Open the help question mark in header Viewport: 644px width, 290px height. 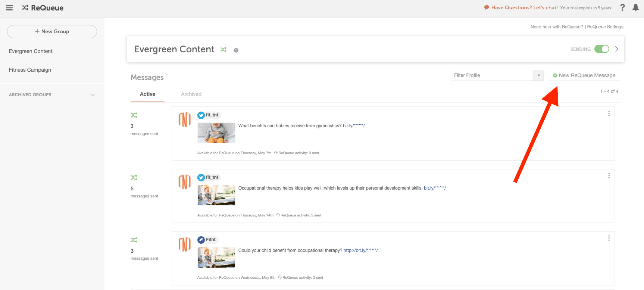[x=622, y=7]
